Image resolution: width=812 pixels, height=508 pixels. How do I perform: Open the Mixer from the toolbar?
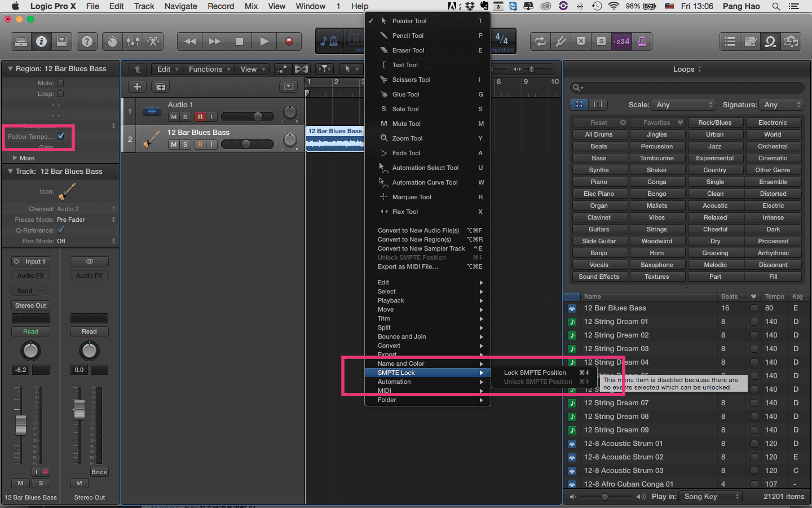pos(133,41)
